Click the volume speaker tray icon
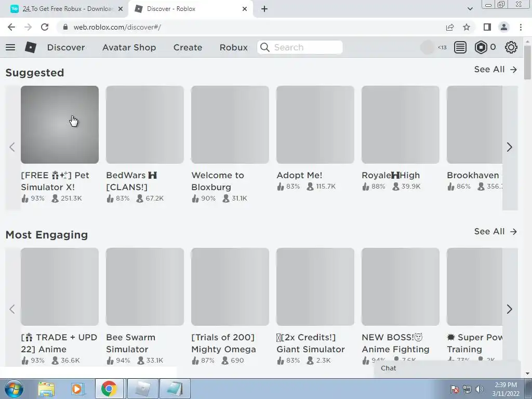Screen dimensions: 532x399 480,389
